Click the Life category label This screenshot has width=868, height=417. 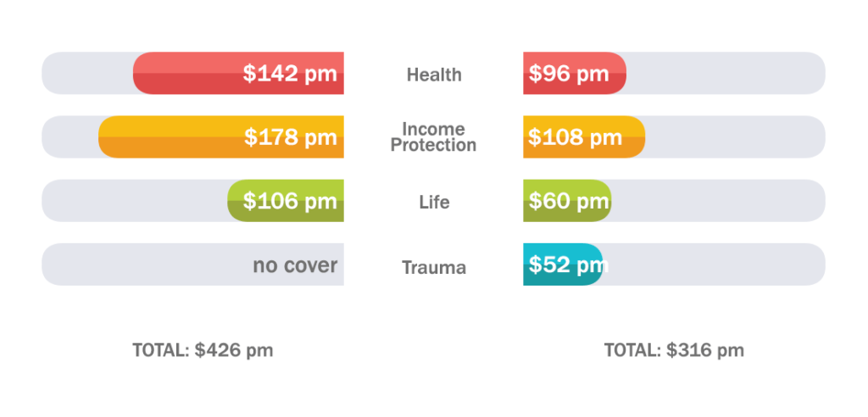coord(434,203)
